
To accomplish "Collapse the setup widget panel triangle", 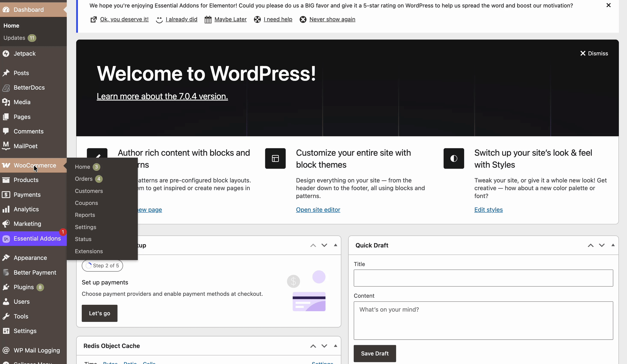I will pyautogui.click(x=335, y=245).
